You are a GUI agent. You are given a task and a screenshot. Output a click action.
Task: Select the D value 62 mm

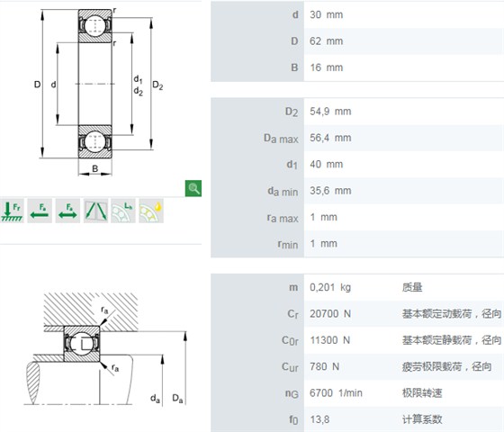click(x=326, y=41)
